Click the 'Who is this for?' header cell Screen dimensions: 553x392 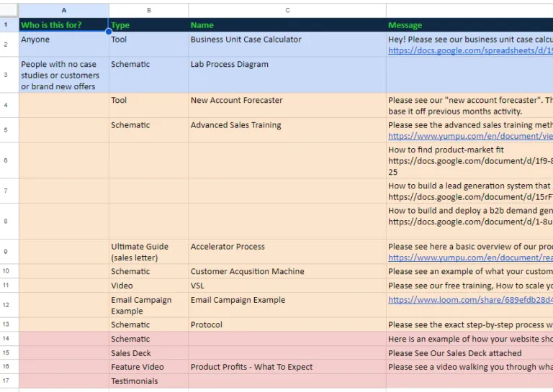[x=64, y=24]
